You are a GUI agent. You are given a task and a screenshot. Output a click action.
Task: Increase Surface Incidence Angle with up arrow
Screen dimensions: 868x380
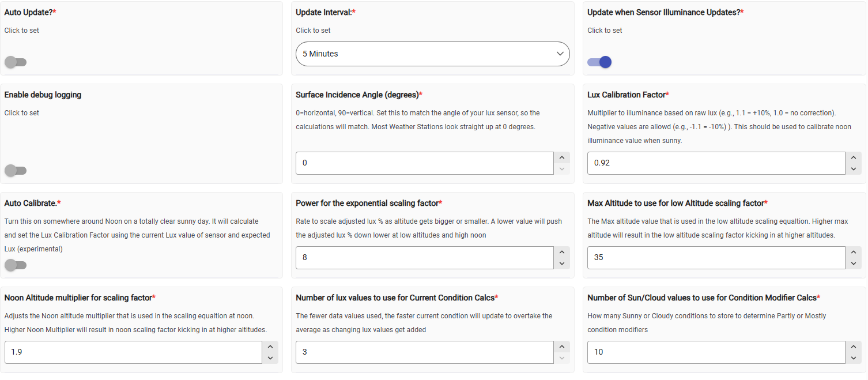[x=562, y=157]
